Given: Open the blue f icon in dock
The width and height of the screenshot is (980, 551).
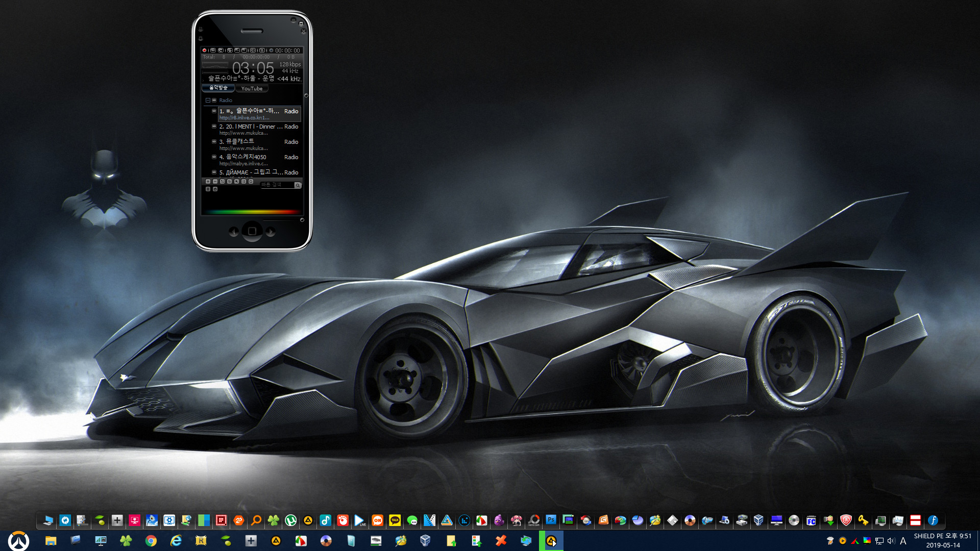Looking at the screenshot, I should (933, 520).
